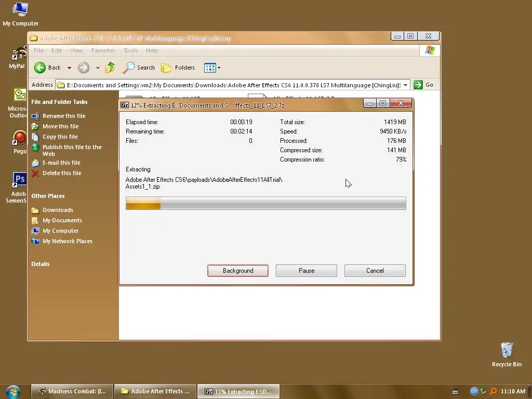Click the Background button in 7-Zip
The width and height of the screenshot is (532, 399).
coord(238,271)
